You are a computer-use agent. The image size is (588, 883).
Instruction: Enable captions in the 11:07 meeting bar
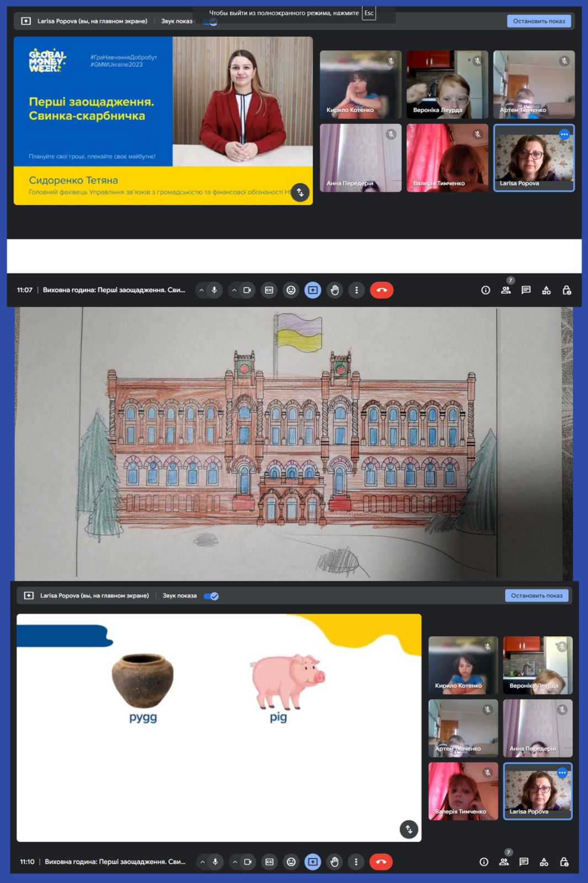269,290
